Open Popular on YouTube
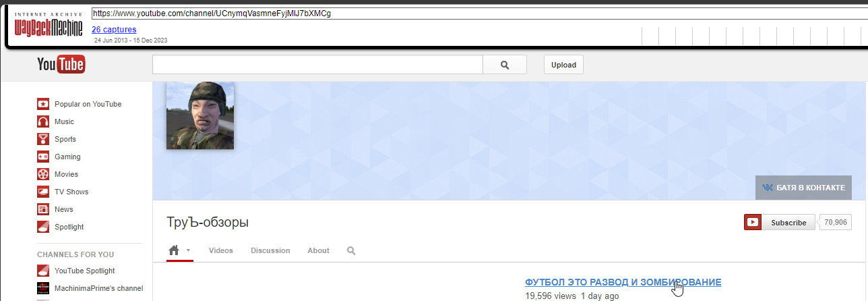The height and width of the screenshot is (301, 868). [x=88, y=104]
